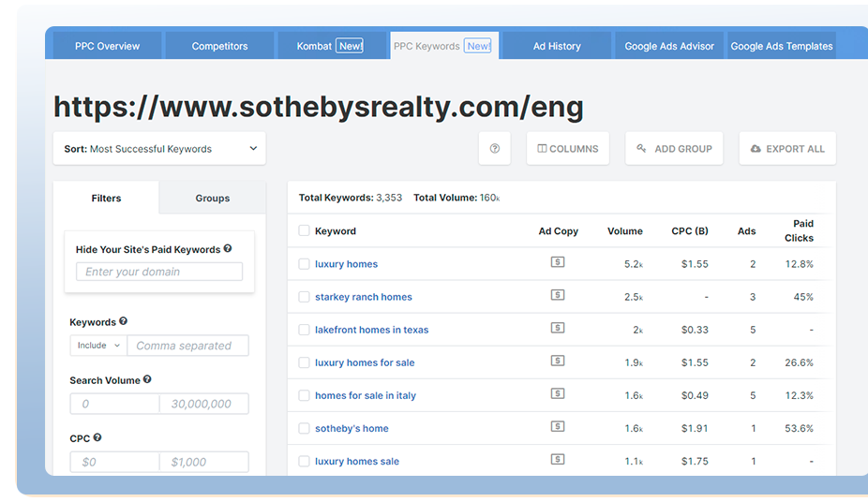Click the COLUMNS button
The height and width of the screenshot is (502, 868).
point(568,148)
